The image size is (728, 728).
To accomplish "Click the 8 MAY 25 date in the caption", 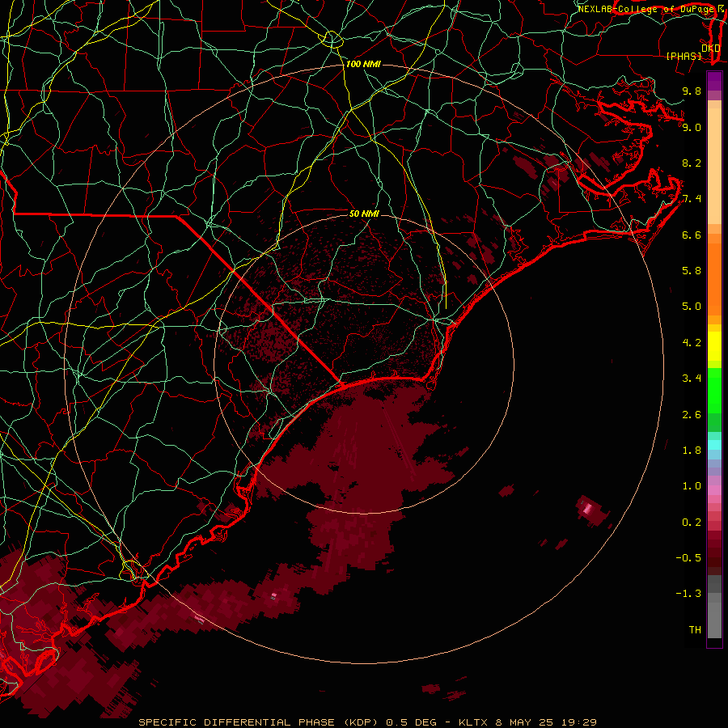I will pos(525,722).
